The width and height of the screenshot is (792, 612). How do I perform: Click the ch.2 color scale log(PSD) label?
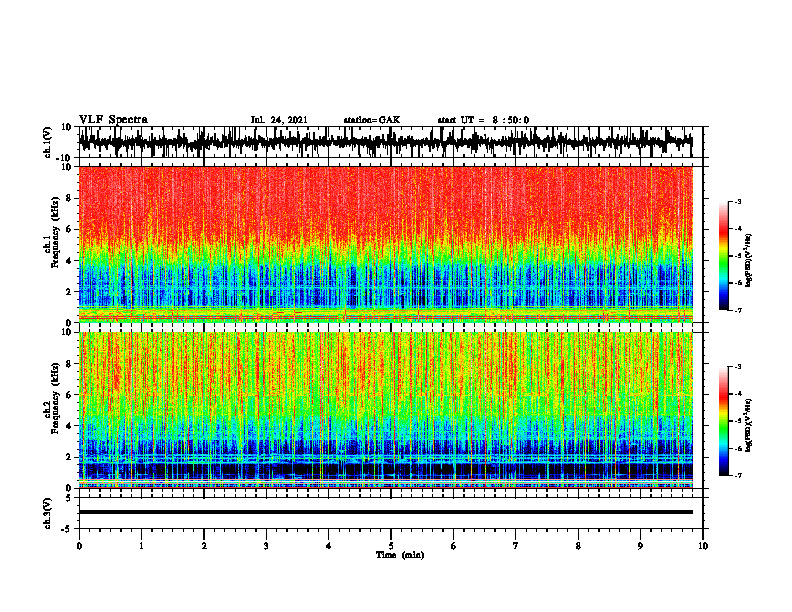click(749, 425)
